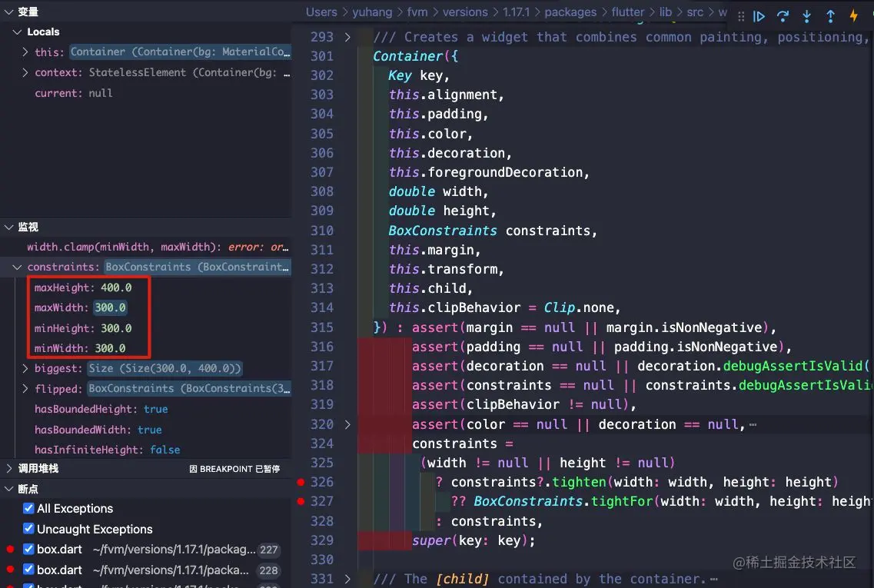This screenshot has width=874, height=588.
Task: Expand the biggest variable in Watch panel
Action: (x=24, y=368)
